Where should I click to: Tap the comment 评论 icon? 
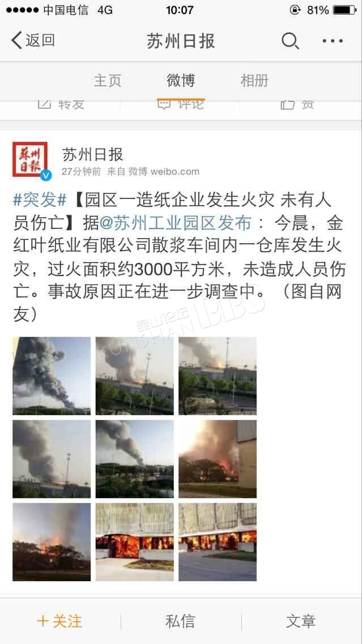pyautogui.click(x=164, y=104)
